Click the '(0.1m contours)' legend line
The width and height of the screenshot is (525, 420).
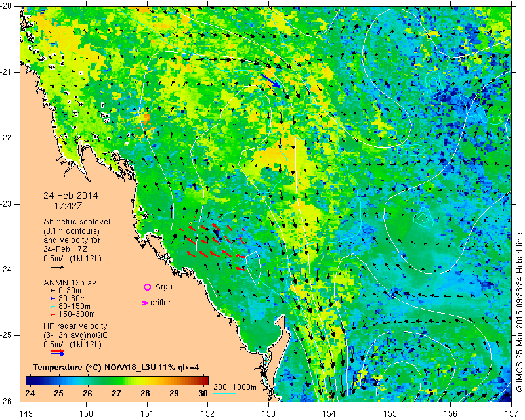(x=72, y=231)
